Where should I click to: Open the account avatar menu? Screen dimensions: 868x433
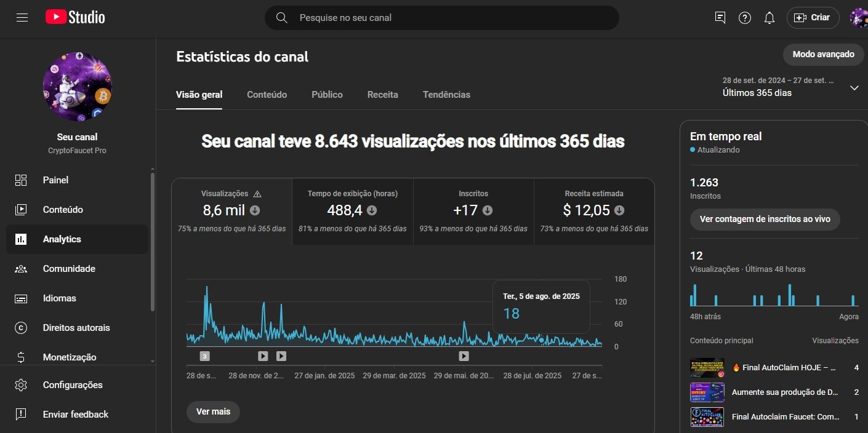(859, 18)
